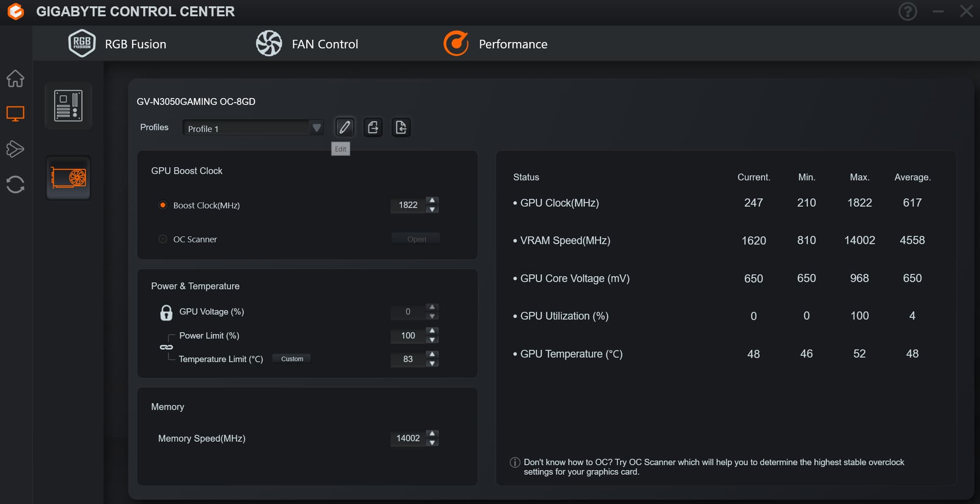Screen dimensions: 980x504
Task: Switch to the FAN Control tab
Action: [x=307, y=44]
